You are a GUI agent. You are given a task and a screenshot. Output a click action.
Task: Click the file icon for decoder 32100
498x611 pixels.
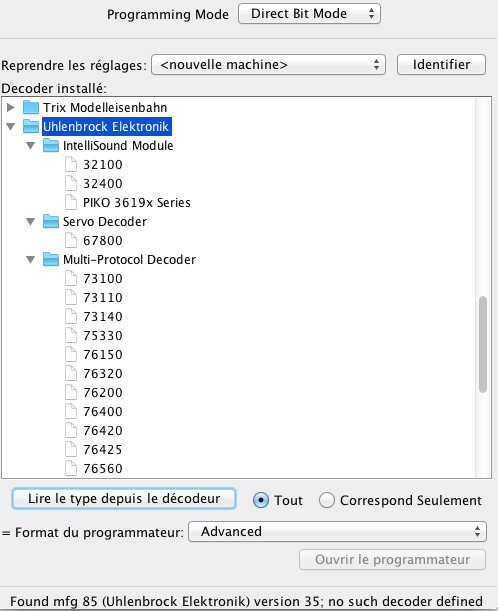click(x=71, y=164)
